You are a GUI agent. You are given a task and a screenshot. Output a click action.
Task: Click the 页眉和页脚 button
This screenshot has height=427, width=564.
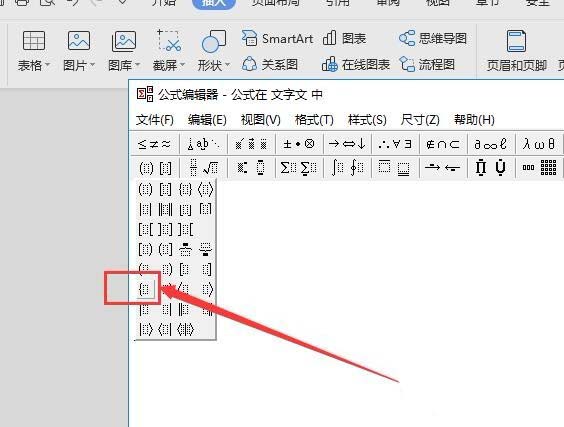[517, 51]
